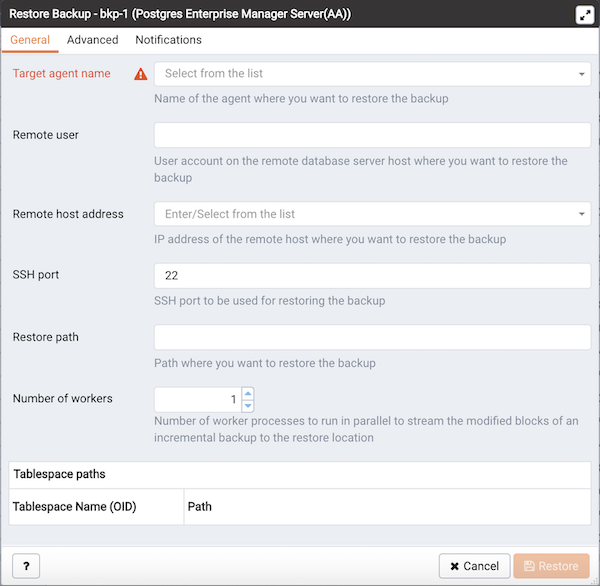The height and width of the screenshot is (586, 600).
Task: Click the Restore path input field
Action: coord(372,337)
